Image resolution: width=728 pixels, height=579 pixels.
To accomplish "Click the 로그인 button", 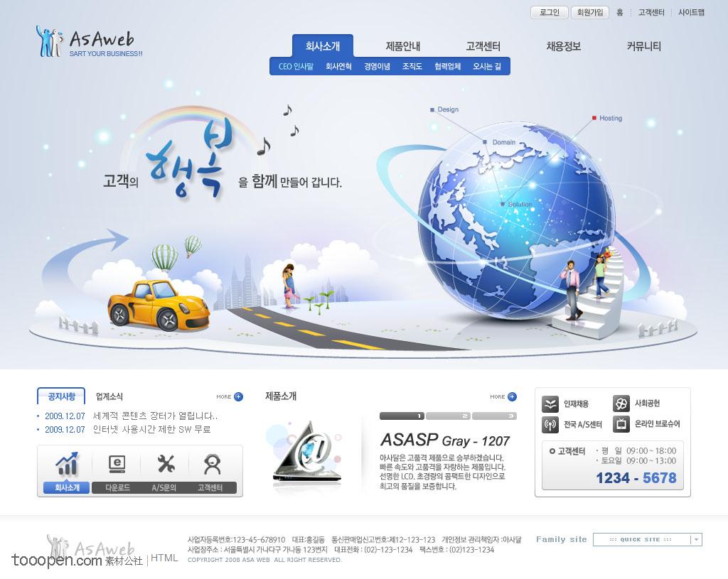I will (x=550, y=13).
